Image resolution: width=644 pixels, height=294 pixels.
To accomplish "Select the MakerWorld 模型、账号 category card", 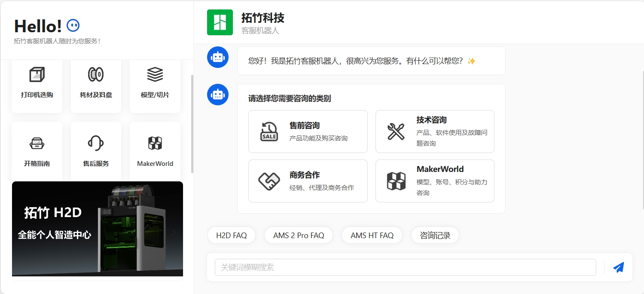I will click(435, 181).
